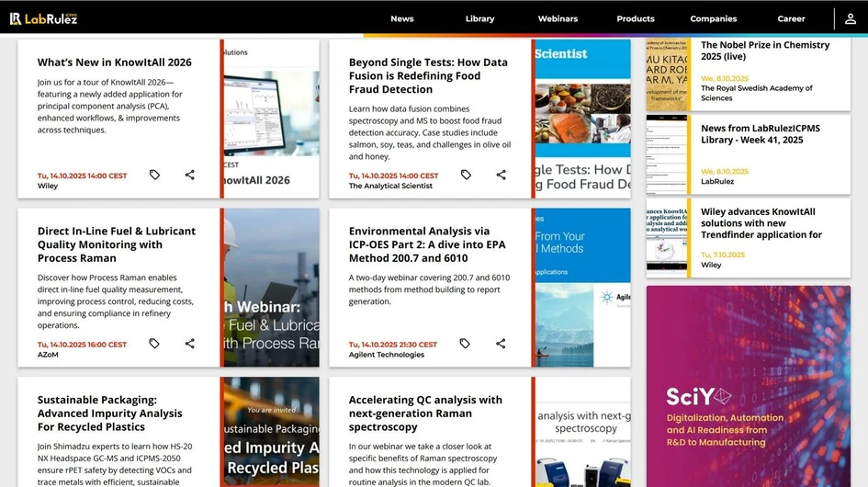Image resolution: width=868 pixels, height=487 pixels.
Task: Open 'Accelerating QC analysis' Raman title
Action: (x=425, y=413)
